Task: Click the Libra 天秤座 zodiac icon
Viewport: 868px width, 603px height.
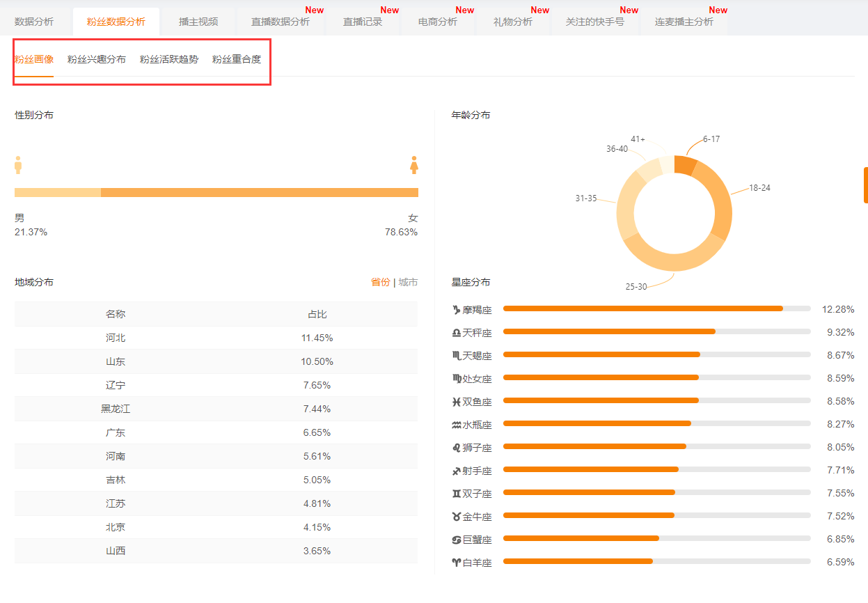Action: [x=457, y=333]
